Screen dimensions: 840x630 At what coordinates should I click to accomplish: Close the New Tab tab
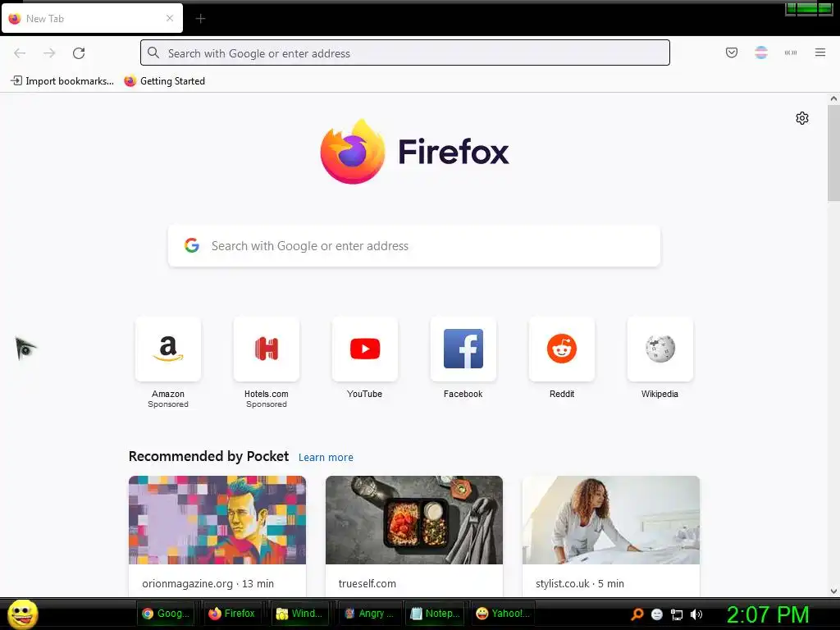170,18
